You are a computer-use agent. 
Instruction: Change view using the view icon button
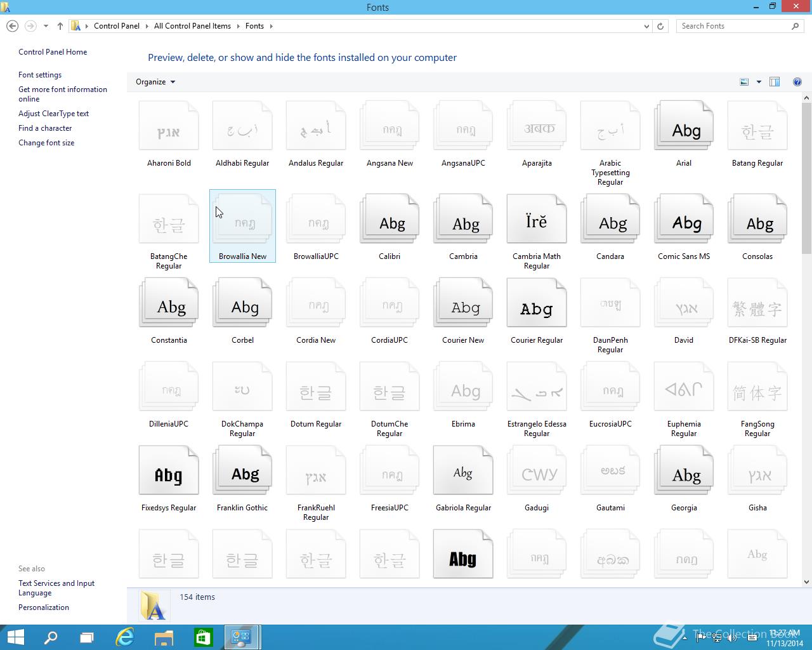pos(744,82)
